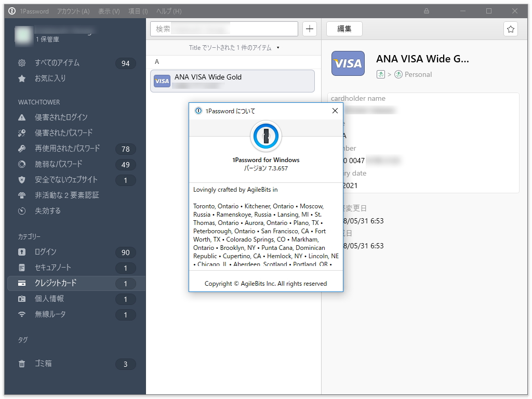Open the 表示 (V) menu
This screenshot has height=399, width=532.
pos(108,10)
